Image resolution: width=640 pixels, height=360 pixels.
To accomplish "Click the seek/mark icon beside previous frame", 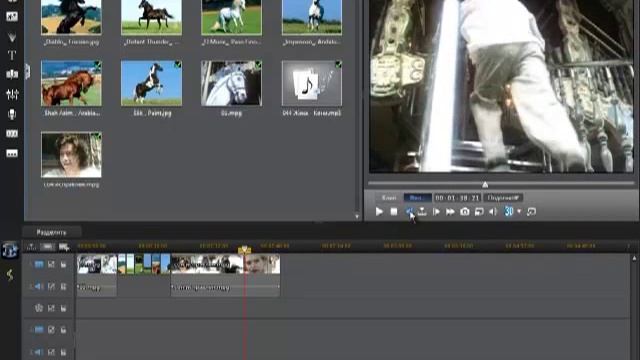I will (x=422, y=211).
